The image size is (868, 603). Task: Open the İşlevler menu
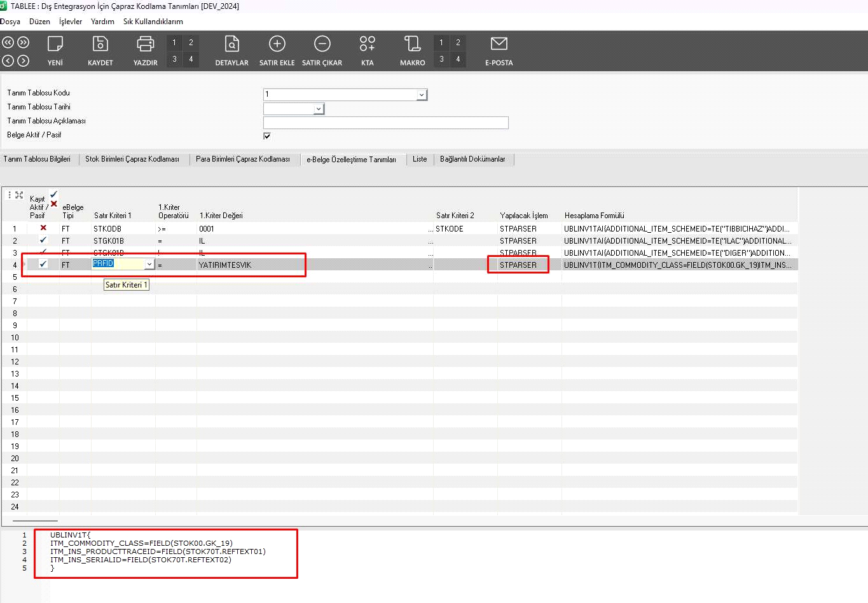click(71, 22)
